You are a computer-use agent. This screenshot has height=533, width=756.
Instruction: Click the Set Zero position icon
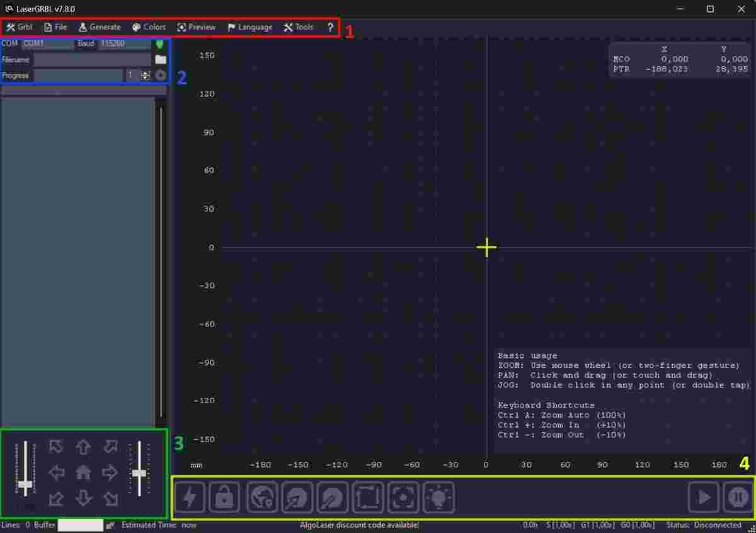click(x=296, y=497)
